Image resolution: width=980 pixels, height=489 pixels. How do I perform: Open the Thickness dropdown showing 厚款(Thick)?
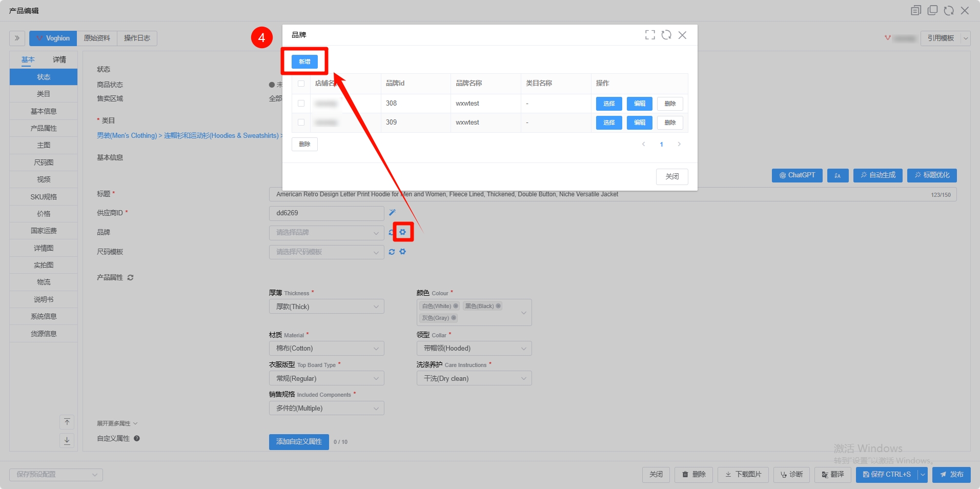(x=326, y=307)
